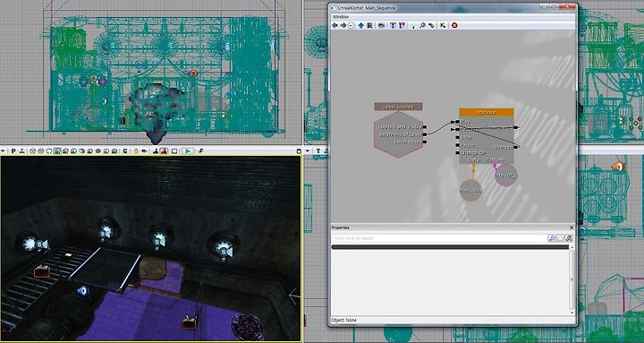Switch viewport to Shader Complexity mode
Viewport: 644px width, 343px height.
click(98, 151)
